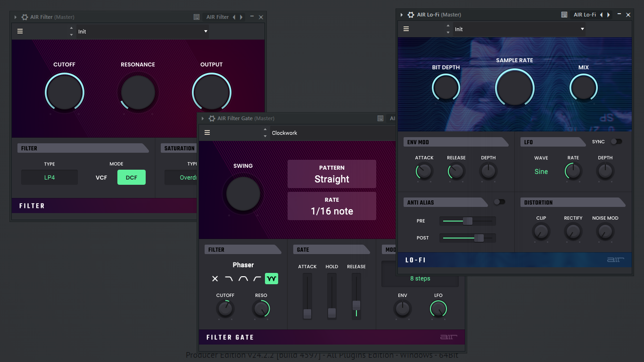Viewport: 644px width, 362px height.
Task: Step preset with arrows in Filter Gate
Action: [x=265, y=133]
